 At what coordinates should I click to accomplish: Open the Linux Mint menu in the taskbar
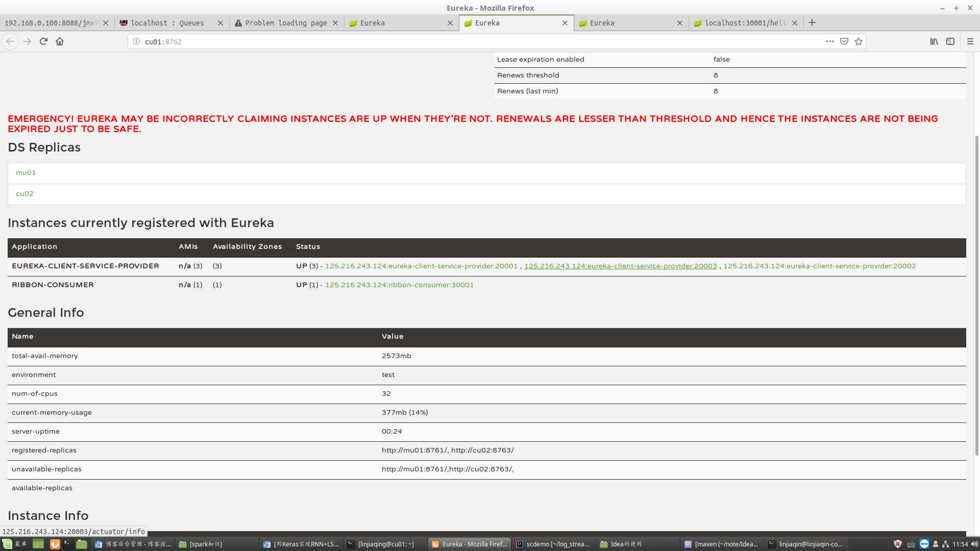[14, 544]
